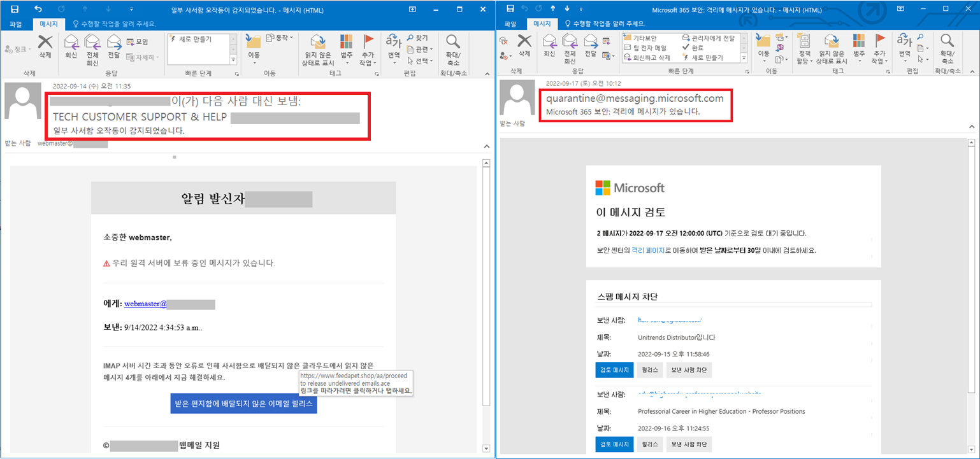This screenshot has width=980, height=459.
Task: Select 관리자에게 전달 quick step
Action: 709,38
